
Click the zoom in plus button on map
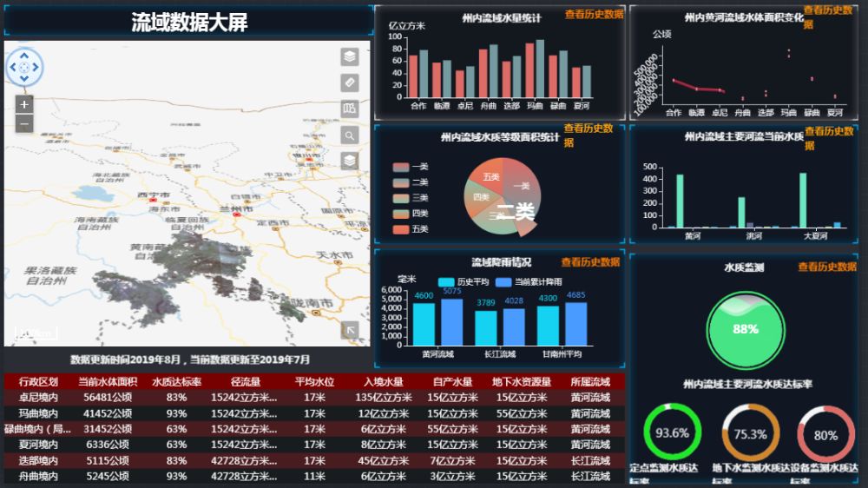[x=24, y=104]
